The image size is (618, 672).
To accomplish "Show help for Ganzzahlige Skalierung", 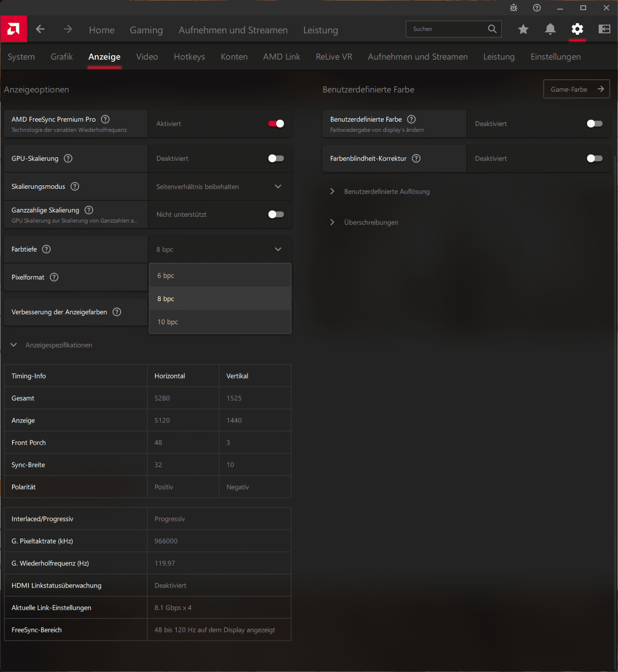I will tap(89, 210).
